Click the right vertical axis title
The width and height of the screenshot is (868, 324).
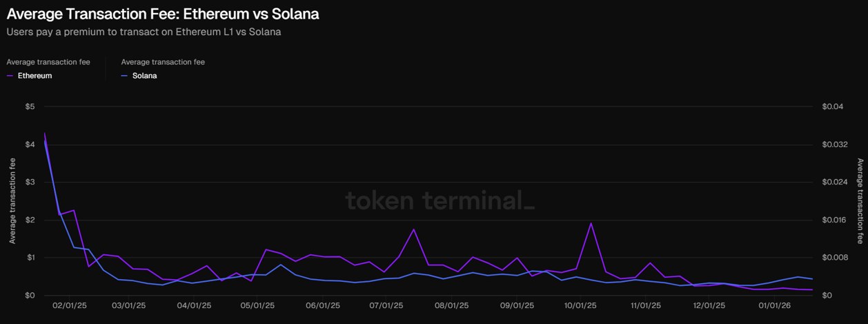[x=860, y=201]
